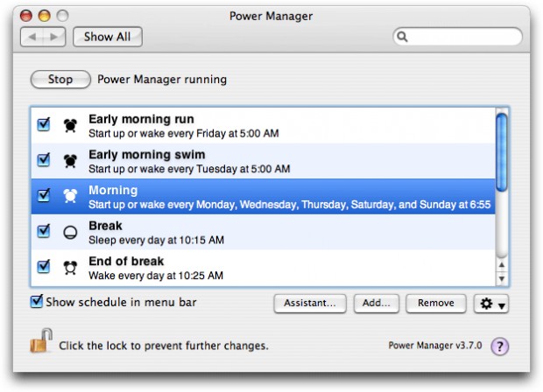Click the Stop button
This screenshot has height=392, width=543.
pyautogui.click(x=60, y=80)
